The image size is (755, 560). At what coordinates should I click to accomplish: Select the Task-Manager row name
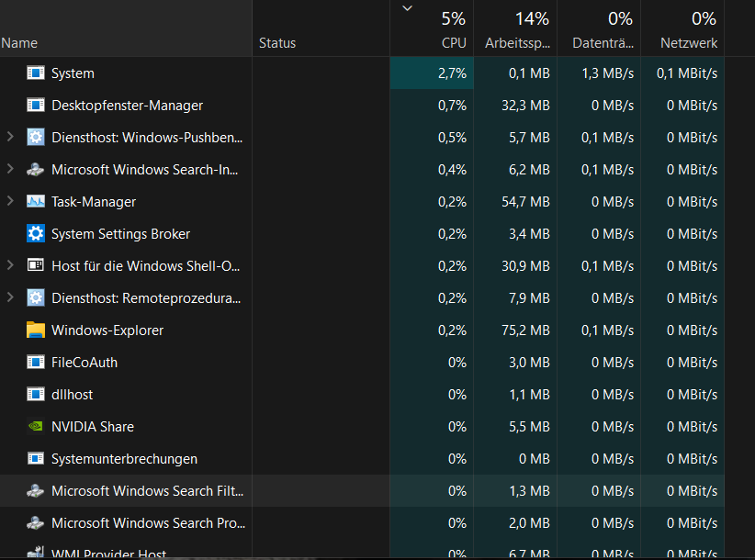94,202
